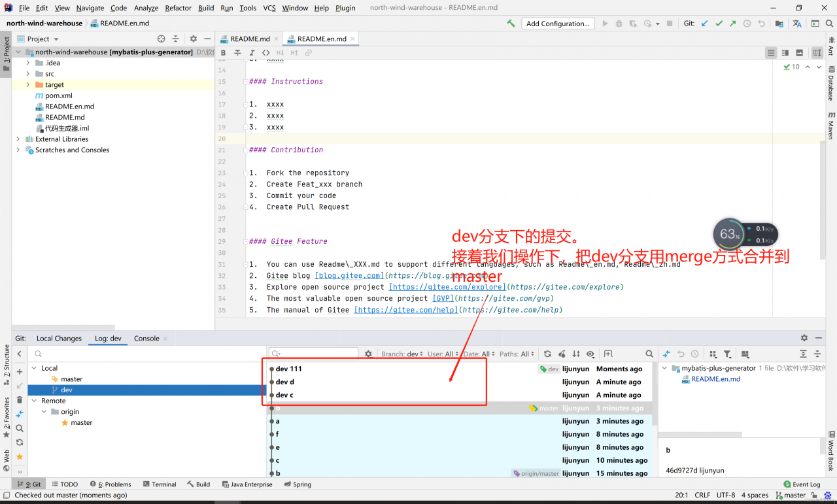Open the Navigate menu
The width and height of the screenshot is (837, 504).
[90, 8]
